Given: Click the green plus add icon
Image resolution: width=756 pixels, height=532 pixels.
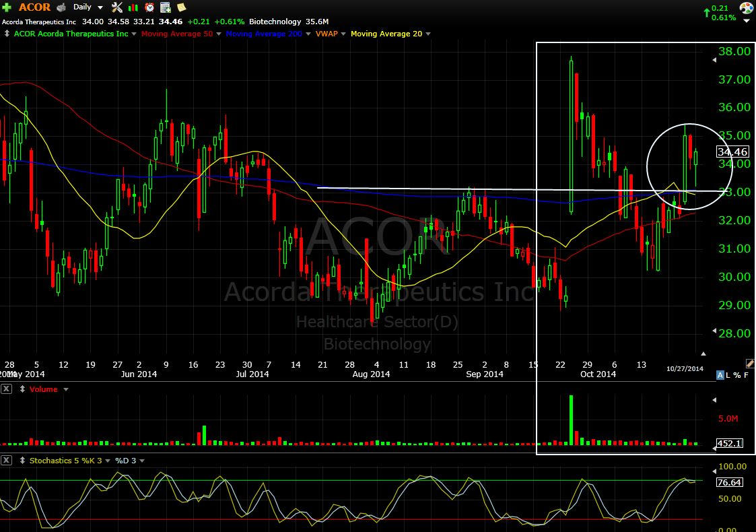Looking at the screenshot, I should (x=7, y=7).
